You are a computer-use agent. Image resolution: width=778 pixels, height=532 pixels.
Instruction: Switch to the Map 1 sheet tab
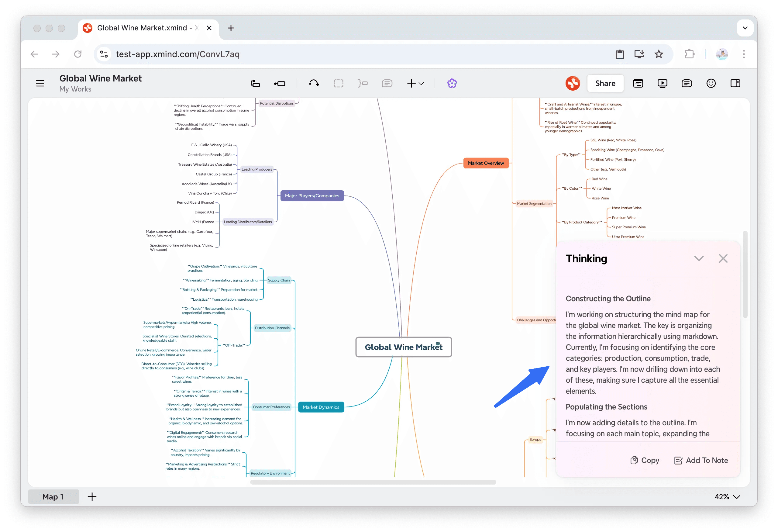click(53, 496)
